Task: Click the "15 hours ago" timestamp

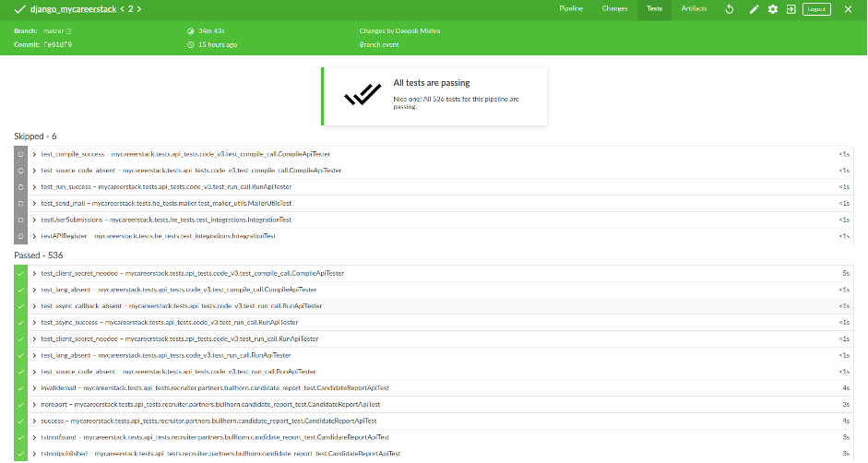Action: pos(218,45)
